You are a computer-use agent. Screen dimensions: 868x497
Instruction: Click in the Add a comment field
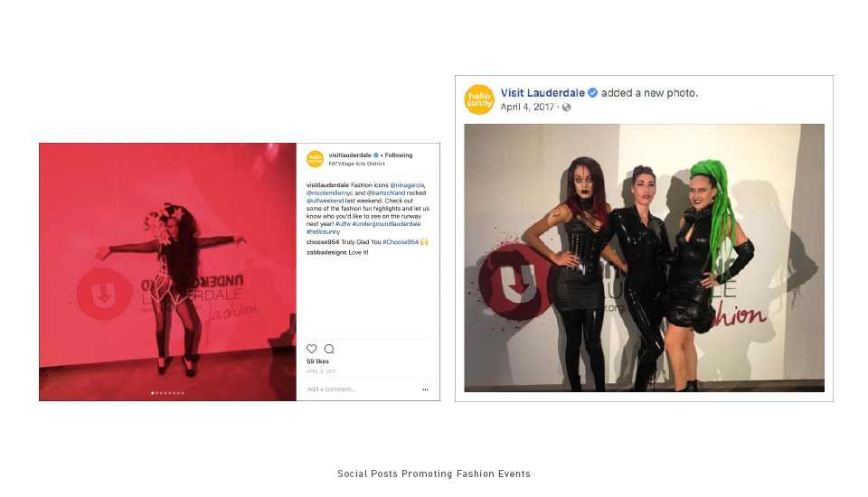coord(363,389)
